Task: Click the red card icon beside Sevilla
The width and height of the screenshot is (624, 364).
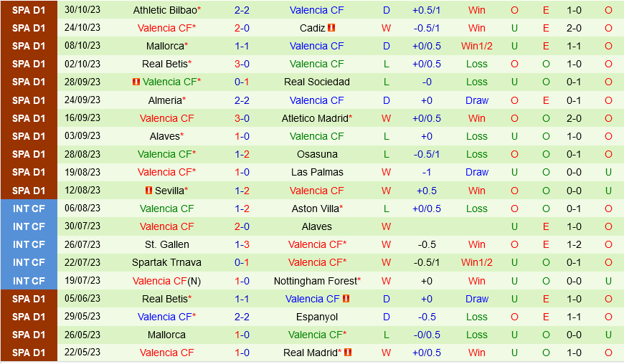Action: coord(149,191)
